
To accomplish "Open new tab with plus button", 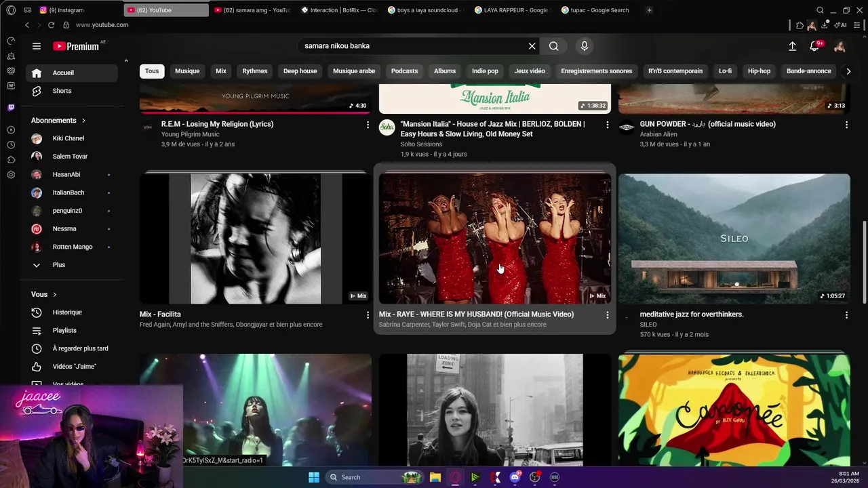I will (x=649, y=10).
